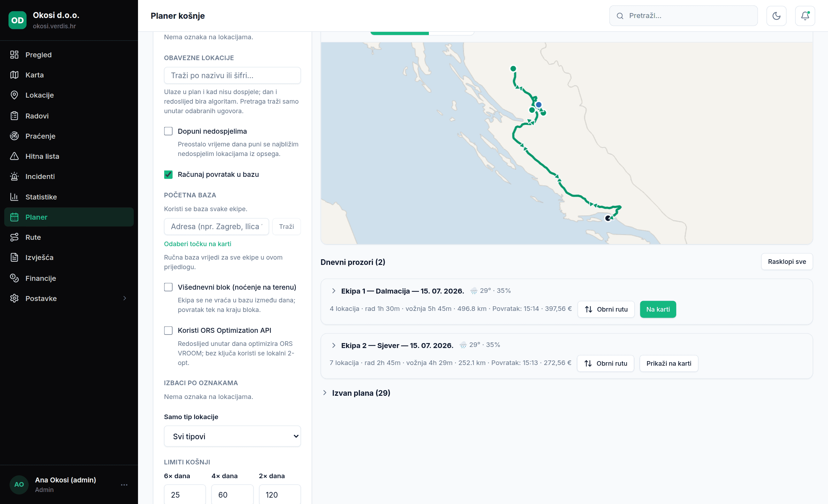Click Odaberi točku na karti link
Image resolution: width=828 pixels, height=504 pixels.
click(x=197, y=244)
